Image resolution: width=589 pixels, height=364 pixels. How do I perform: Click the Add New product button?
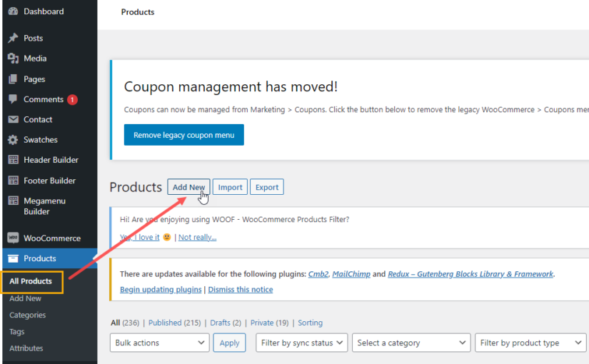[188, 187]
